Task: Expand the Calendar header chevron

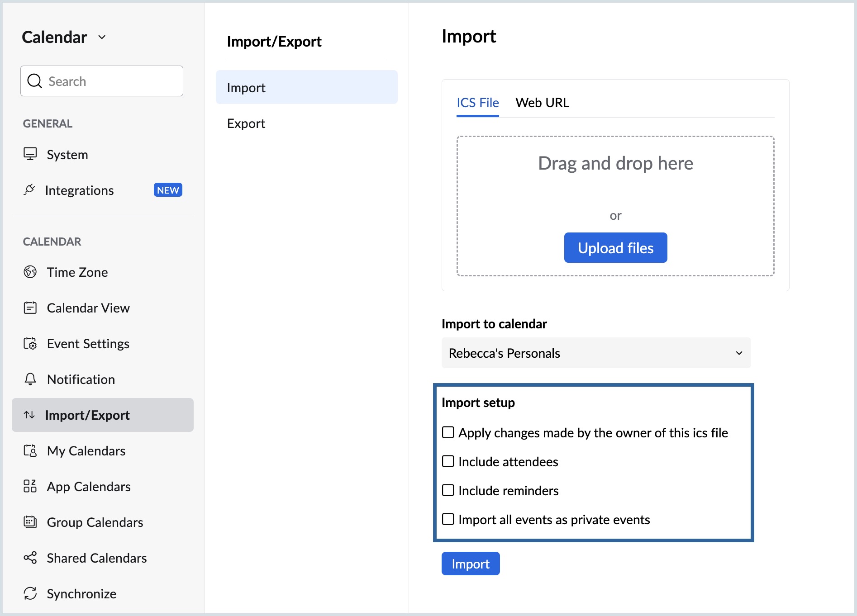Action: pos(102,37)
